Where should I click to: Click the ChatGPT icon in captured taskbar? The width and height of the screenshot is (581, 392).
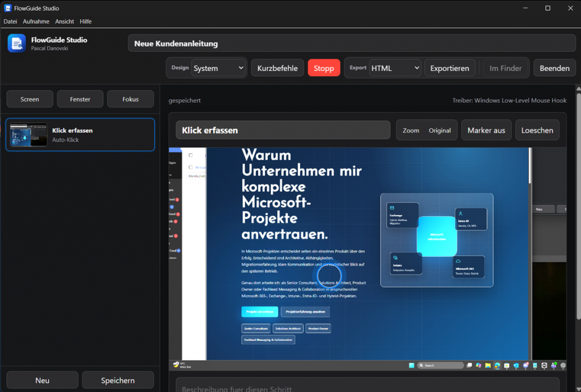coord(563,365)
